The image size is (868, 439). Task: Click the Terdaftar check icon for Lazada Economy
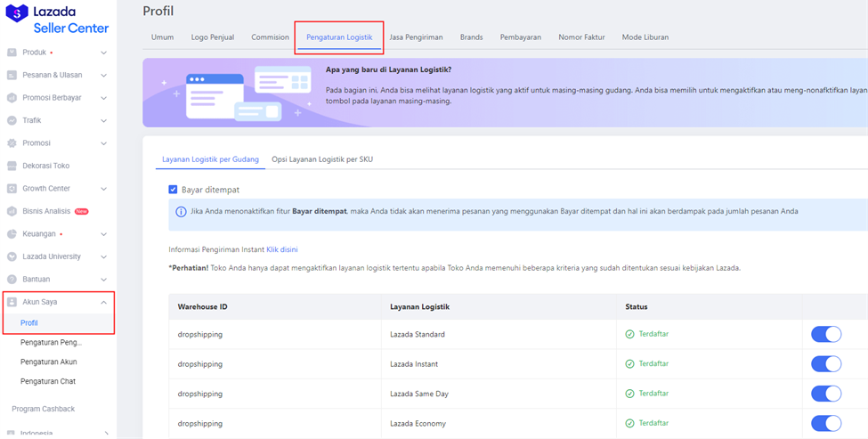tap(629, 424)
